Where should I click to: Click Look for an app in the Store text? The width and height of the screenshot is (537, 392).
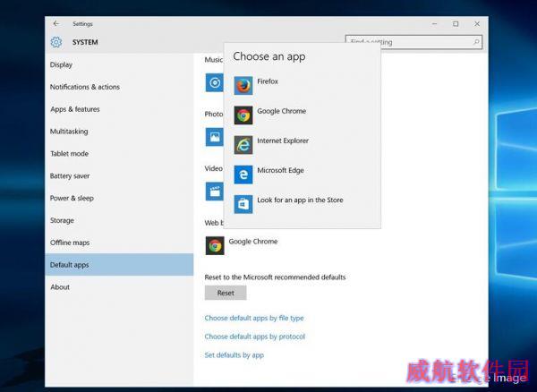[x=300, y=200]
